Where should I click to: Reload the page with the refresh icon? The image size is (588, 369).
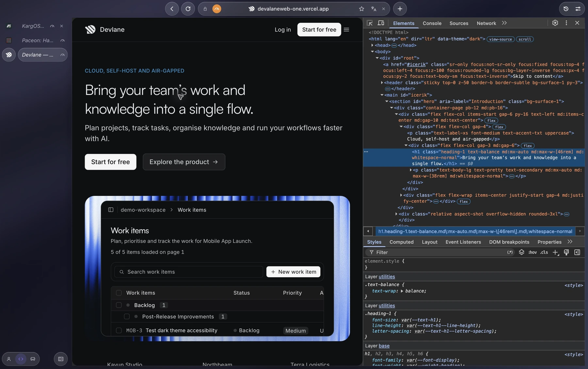point(188,9)
